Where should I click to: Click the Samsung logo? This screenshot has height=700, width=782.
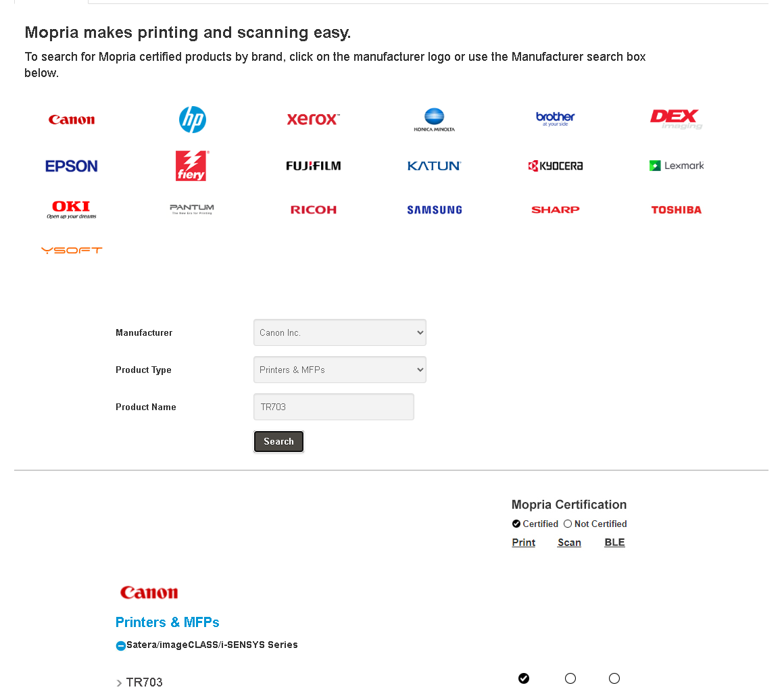(435, 210)
